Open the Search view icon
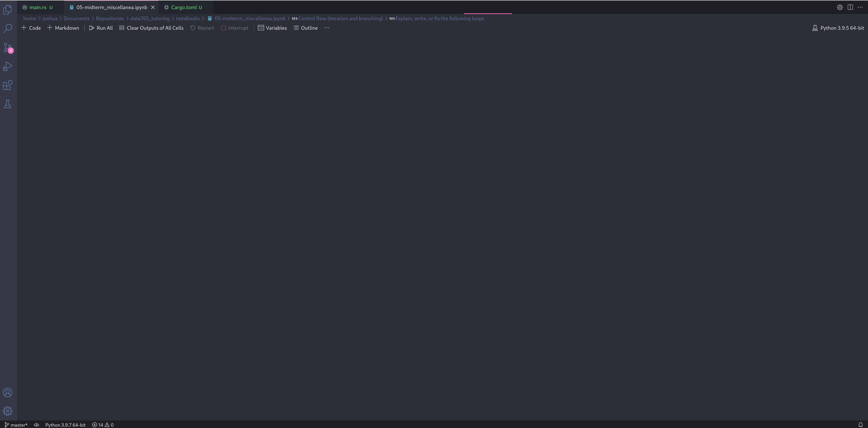 (7, 28)
